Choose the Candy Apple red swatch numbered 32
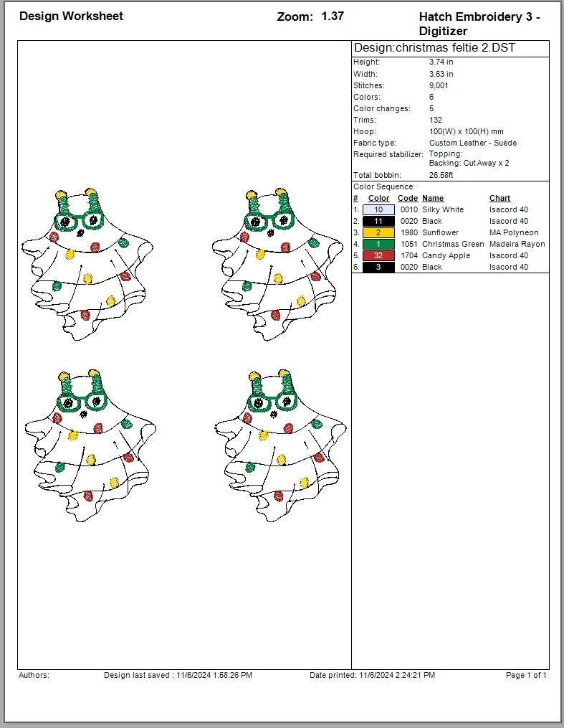This screenshot has height=728, width=564. (x=378, y=255)
